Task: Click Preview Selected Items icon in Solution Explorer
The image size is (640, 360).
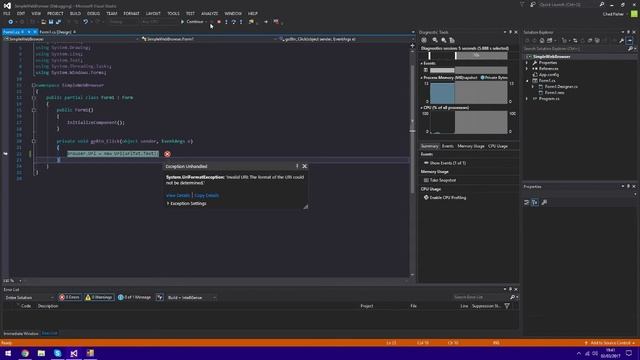Action: 630,40
